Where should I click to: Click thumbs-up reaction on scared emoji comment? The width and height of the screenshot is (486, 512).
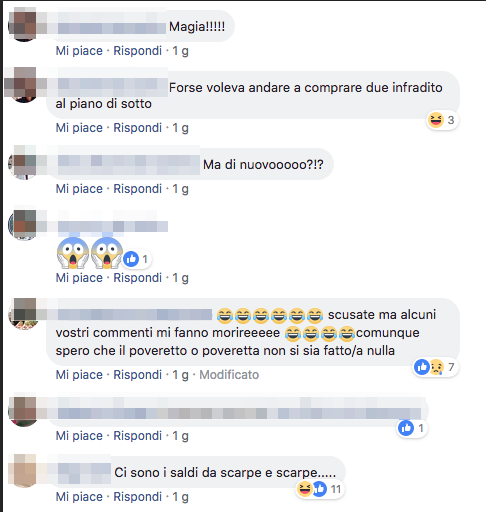(x=137, y=259)
